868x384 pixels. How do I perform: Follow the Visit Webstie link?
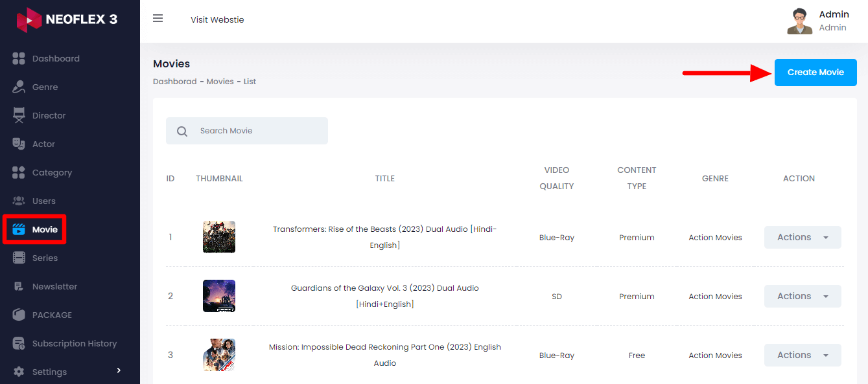(x=217, y=19)
